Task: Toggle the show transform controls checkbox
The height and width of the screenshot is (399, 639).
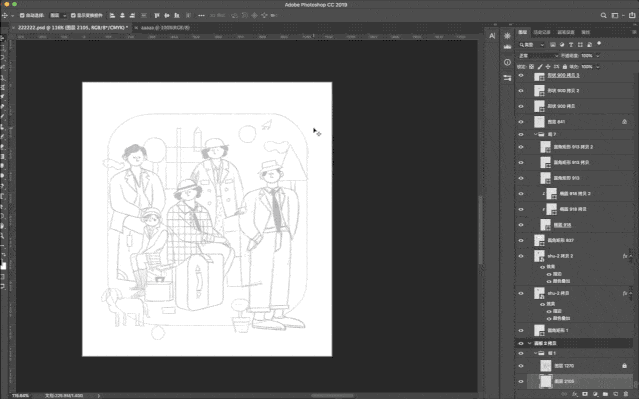Action: [x=73, y=15]
